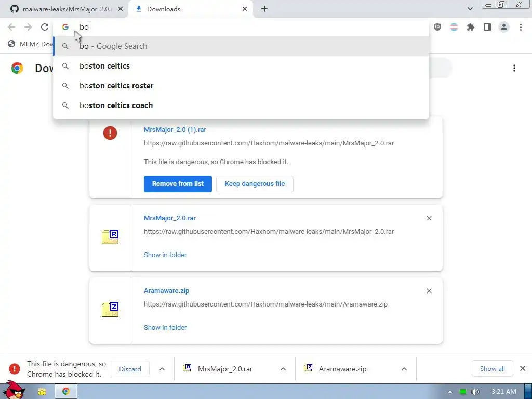The width and height of the screenshot is (532, 399).
Task: Open the MrsMajor_2.0.rar file link
Action: pos(170,218)
